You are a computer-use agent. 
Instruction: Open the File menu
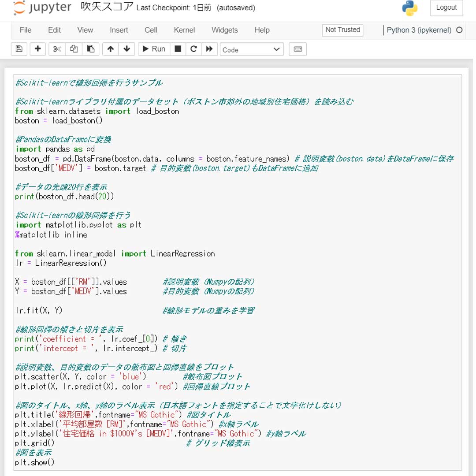26,30
